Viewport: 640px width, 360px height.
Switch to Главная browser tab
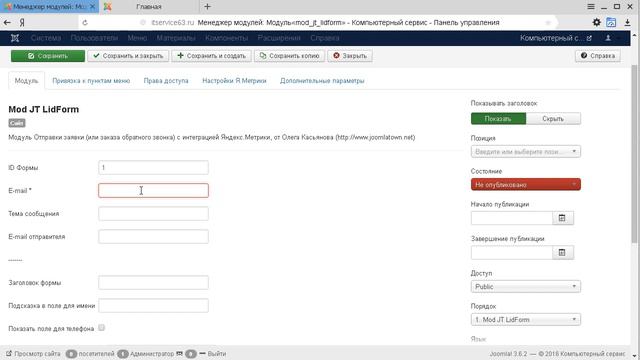[x=149, y=7]
